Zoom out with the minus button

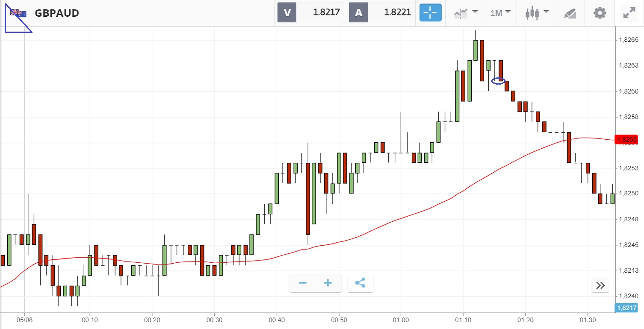coord(303,283)
